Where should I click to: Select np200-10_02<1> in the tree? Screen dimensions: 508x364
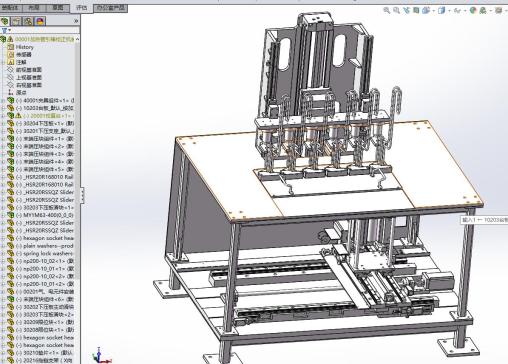point(45,261)
